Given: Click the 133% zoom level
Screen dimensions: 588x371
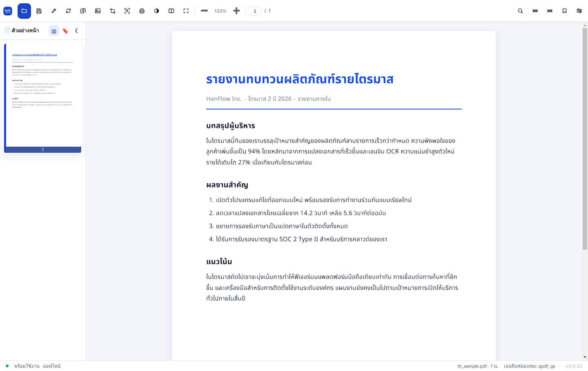Looking at the screenshot, I should click(220, 11).
